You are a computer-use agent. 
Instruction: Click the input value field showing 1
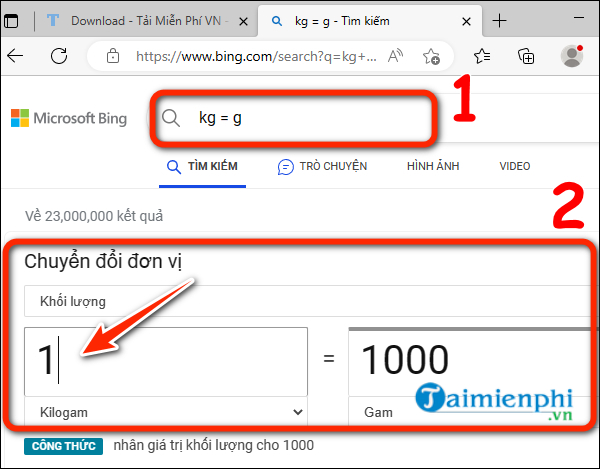click(166, 362)
